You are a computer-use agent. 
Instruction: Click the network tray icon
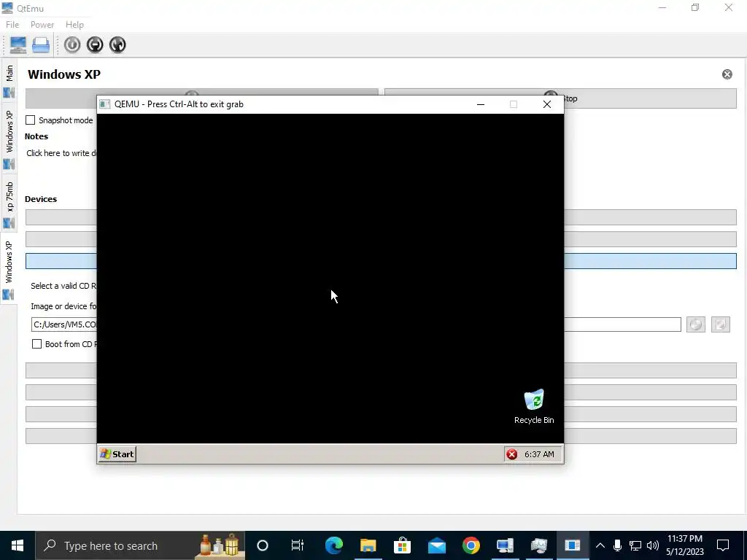635,545
